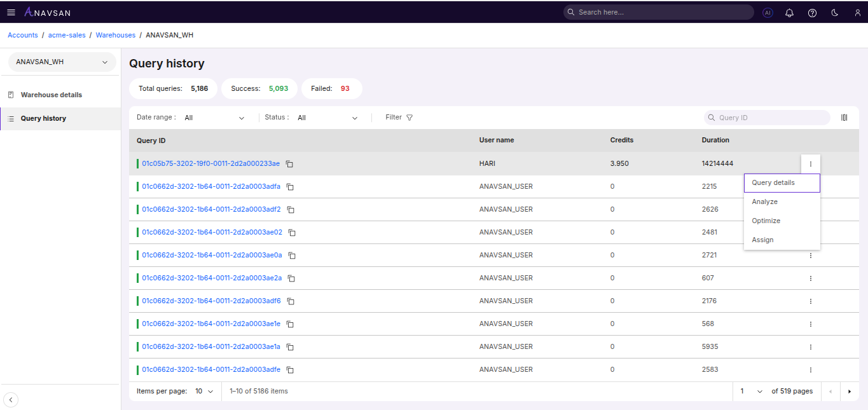Copy the query ID ending in 233ae

(x=289, y=164)
